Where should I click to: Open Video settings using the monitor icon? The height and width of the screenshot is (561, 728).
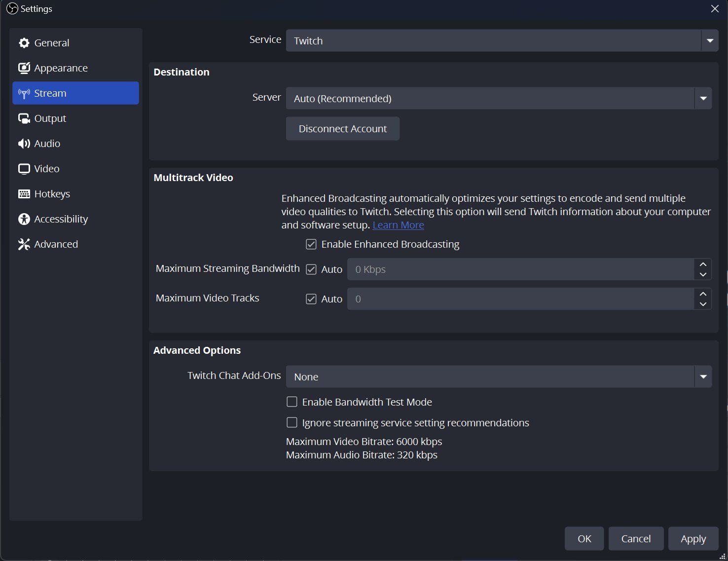(x=24, y=168)
